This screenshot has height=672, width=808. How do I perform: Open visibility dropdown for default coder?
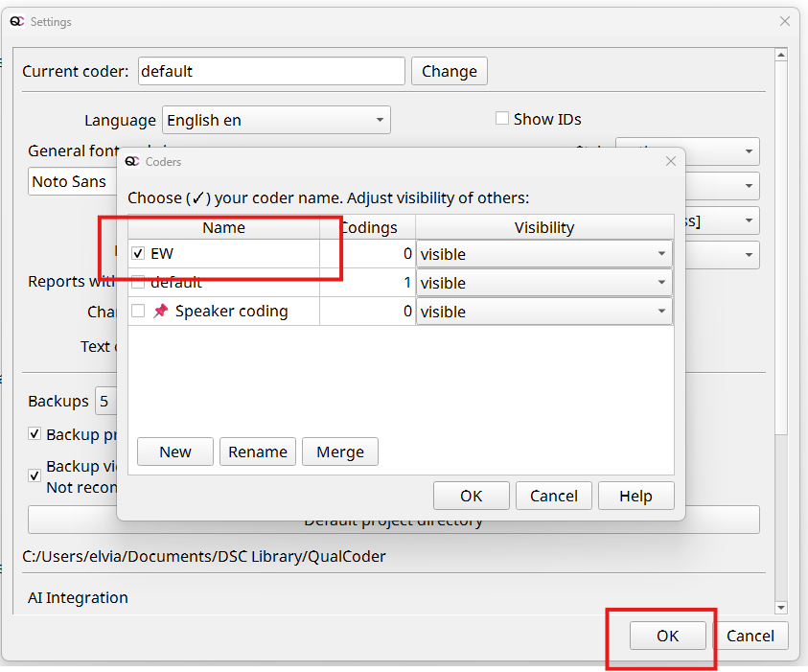[x=543, y=283]
